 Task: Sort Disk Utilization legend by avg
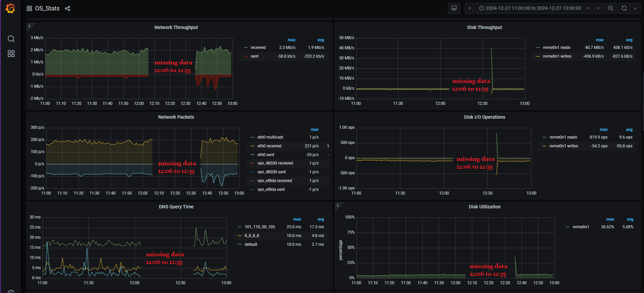click(x=630, y=219)
